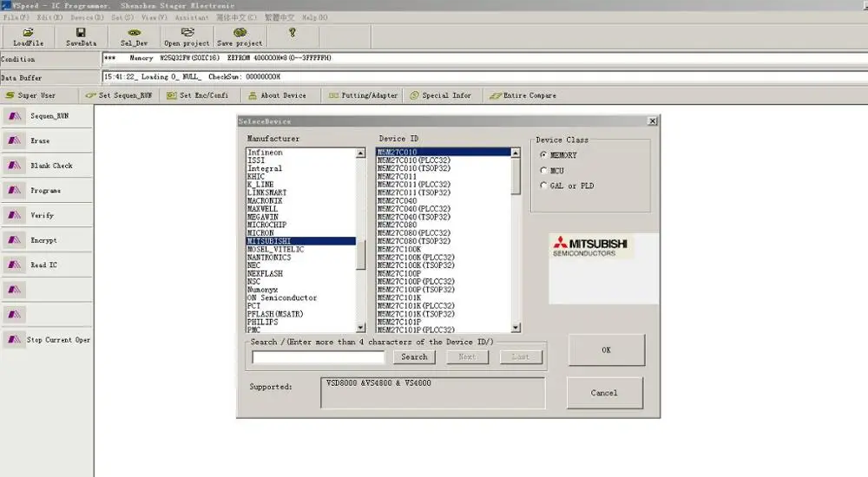This screenshot has height=477, width=868.
Task: Select M5M27C010 device ID
Action: (x=444, y=152)
